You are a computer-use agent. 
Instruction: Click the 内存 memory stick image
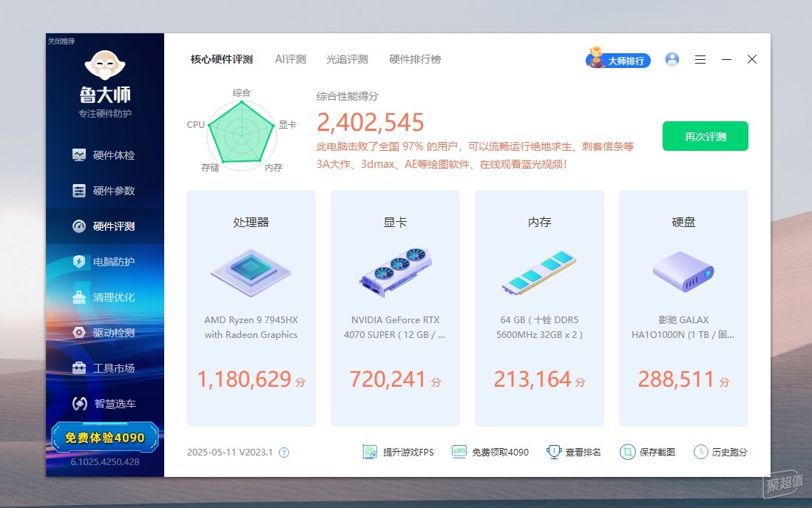pos(539,273)
